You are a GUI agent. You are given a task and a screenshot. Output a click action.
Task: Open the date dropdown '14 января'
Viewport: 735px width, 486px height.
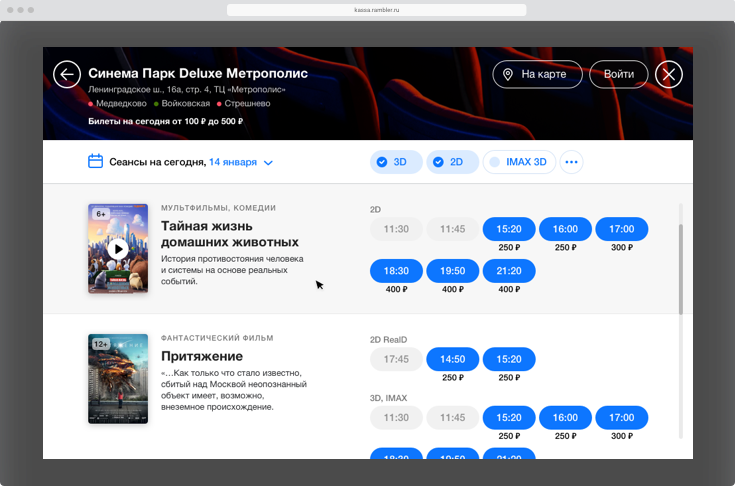[233, 162]
